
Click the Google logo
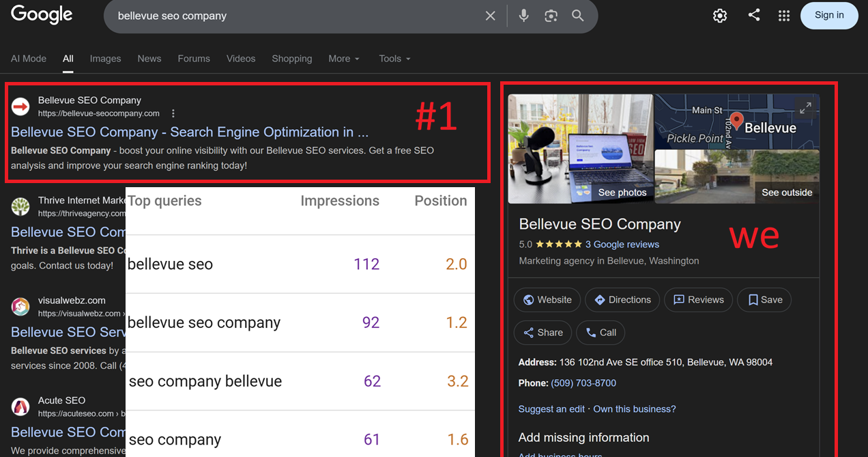(x=42, y=14)
